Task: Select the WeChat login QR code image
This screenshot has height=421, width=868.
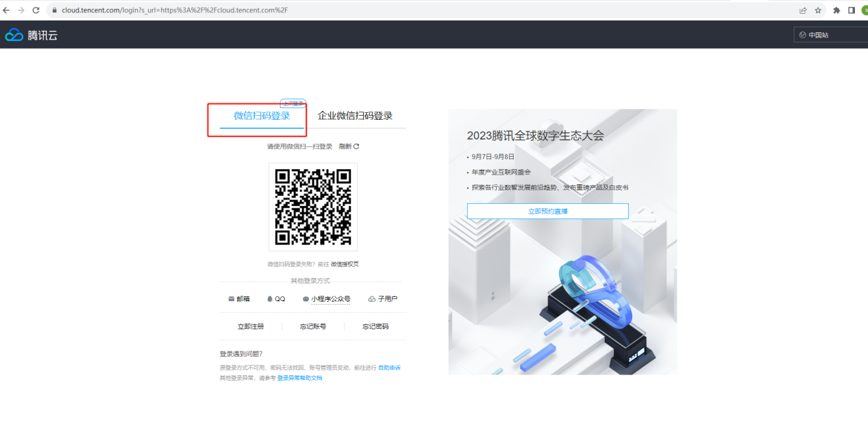Action: point(313,207)
